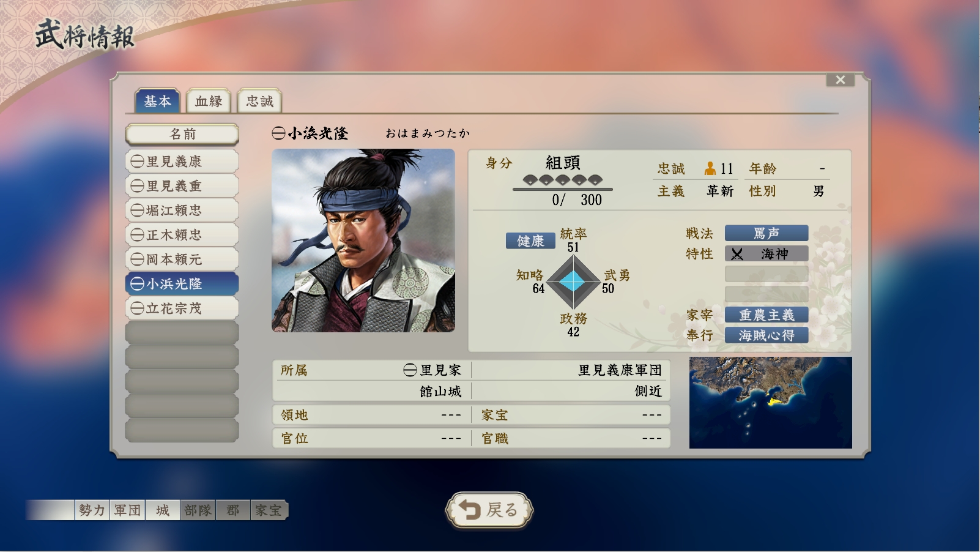
Task: Click the clan crest icon beside 里見家
Action: [x=410, y=370]
